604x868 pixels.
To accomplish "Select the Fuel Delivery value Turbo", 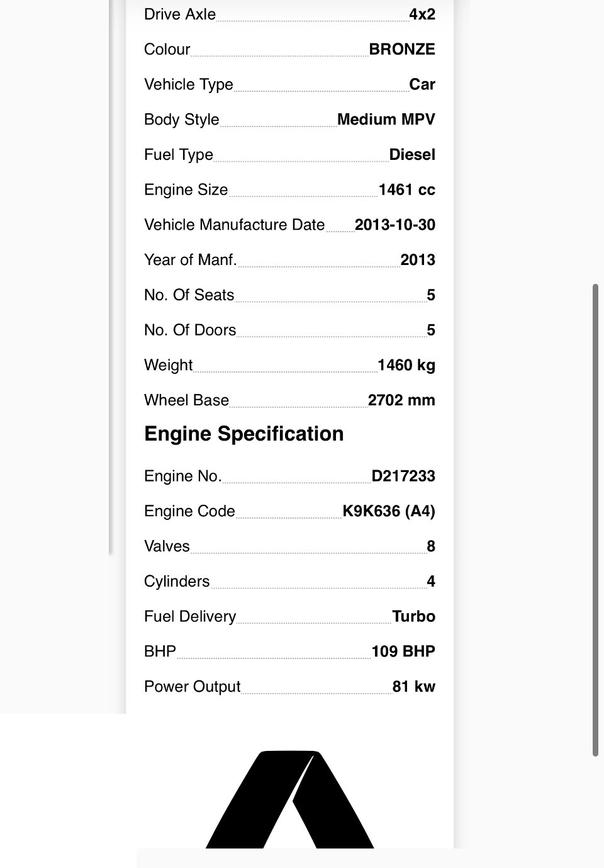I will 414,616.
